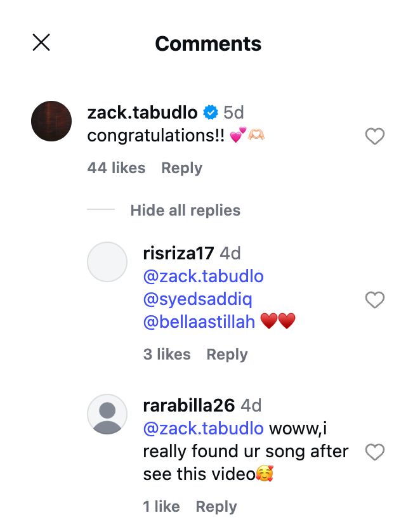Image resolution: width=420 pixels, height=520 pixels.
Task: Open the zack.tabudlo username at top
Action: click(x=142, y=113)
